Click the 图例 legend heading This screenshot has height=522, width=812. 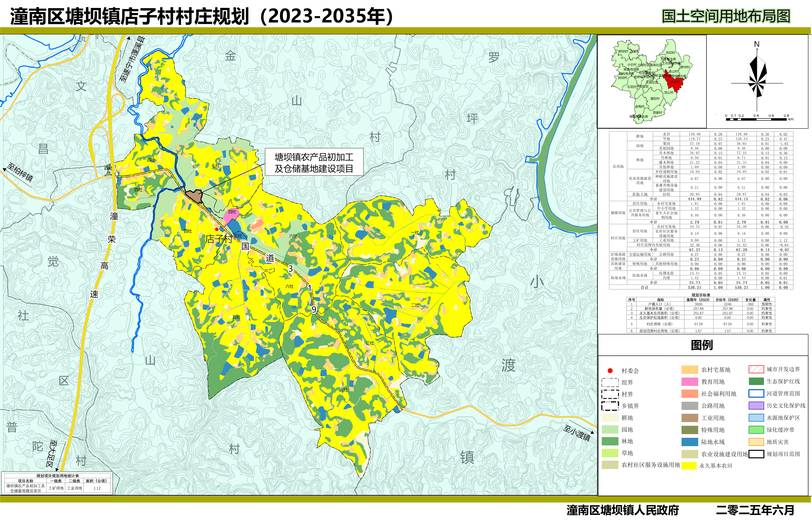[702, 345]
